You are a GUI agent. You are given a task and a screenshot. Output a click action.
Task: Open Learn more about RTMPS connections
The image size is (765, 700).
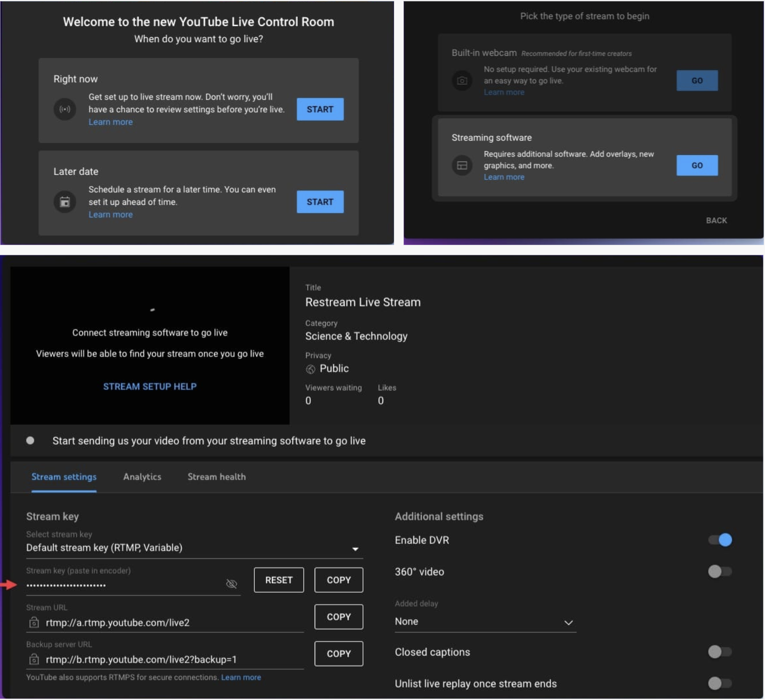click(x=241, y=678)
